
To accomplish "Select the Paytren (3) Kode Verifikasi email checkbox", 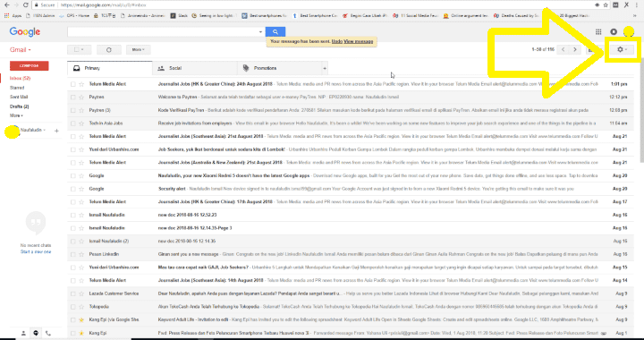I will tap(72, 110).
